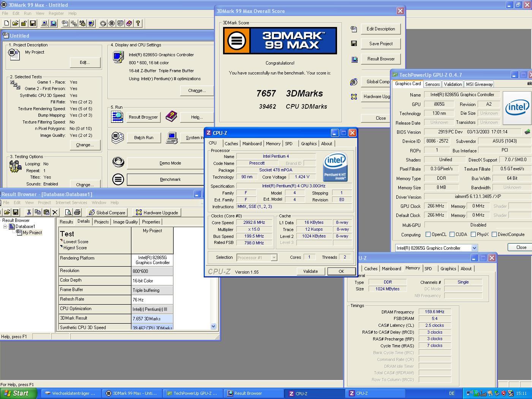Click the Testing Options icon in 3DMark toolbar

click(82, 24)
